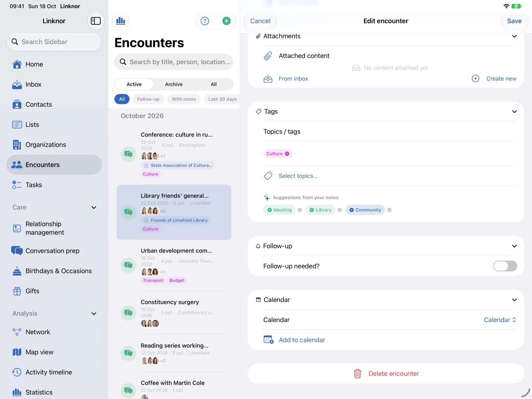Open Network analysis view

click(x=54, y=332)
